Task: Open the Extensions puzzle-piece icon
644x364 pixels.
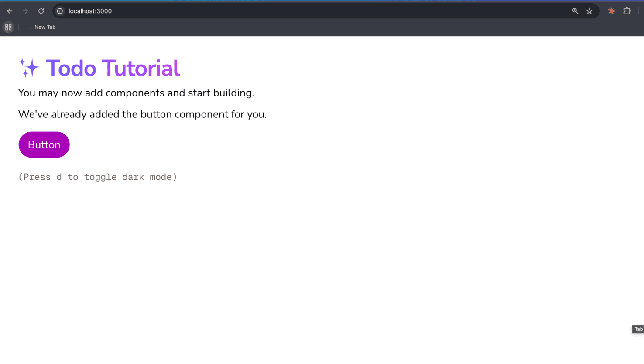Action: pos(627,11)
